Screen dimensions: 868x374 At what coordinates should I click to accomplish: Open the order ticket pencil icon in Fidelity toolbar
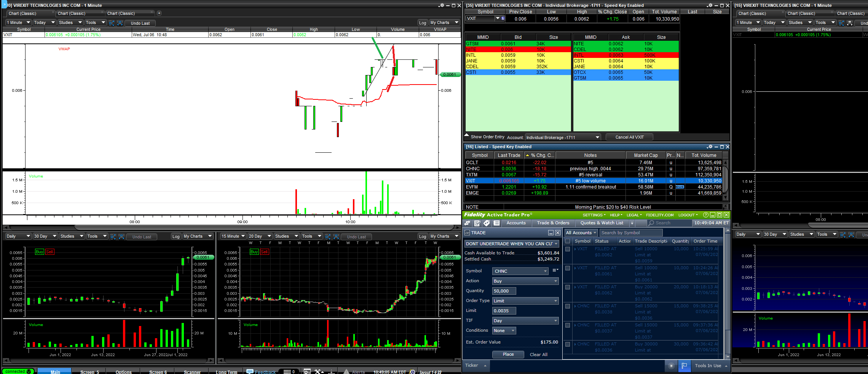pyautogui.click(x=477, y=223)
